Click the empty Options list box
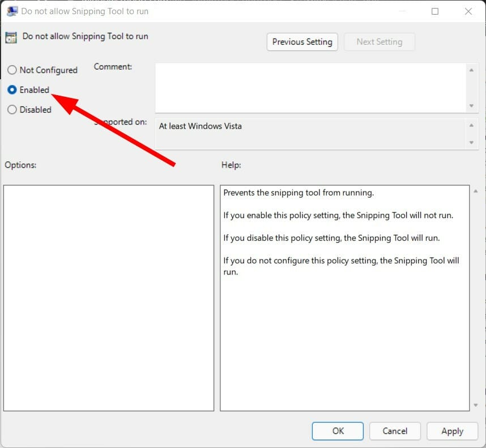This screenshot has height=448, width=486. [x=109, y=298]
